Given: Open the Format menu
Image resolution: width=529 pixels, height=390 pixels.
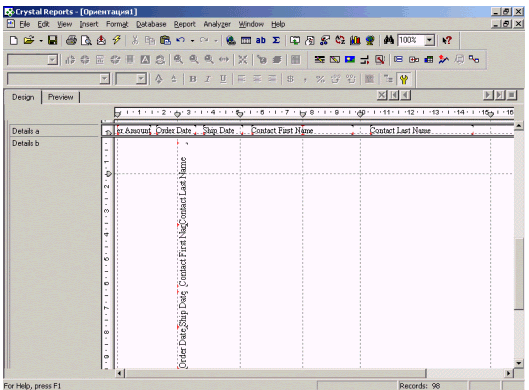Looking at the screenshot, I should coord(117,24).
